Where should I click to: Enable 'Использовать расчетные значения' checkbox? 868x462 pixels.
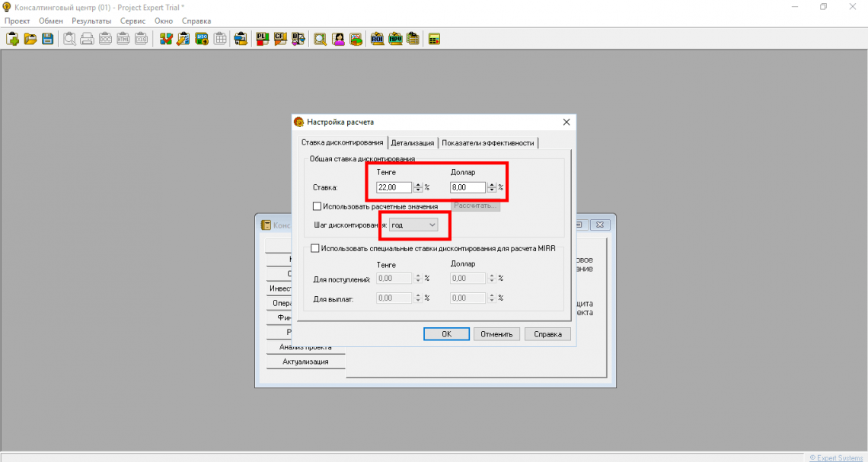[318, 206]
